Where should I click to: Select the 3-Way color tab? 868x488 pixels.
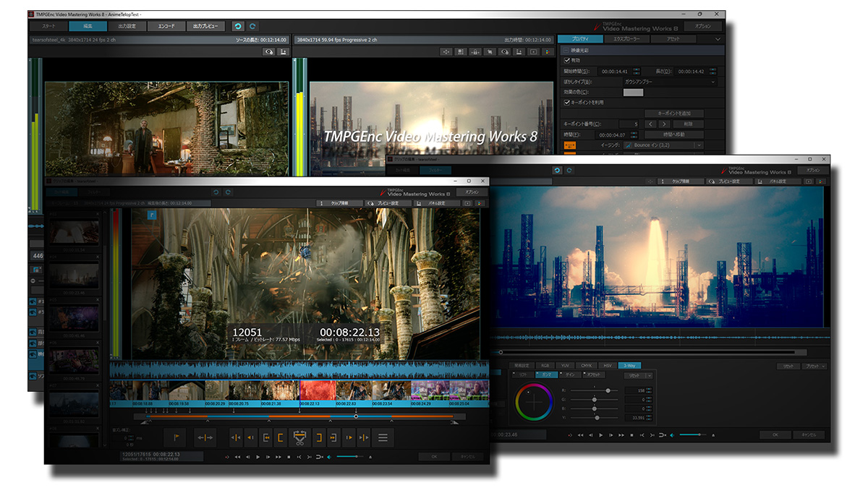(629, 366)
